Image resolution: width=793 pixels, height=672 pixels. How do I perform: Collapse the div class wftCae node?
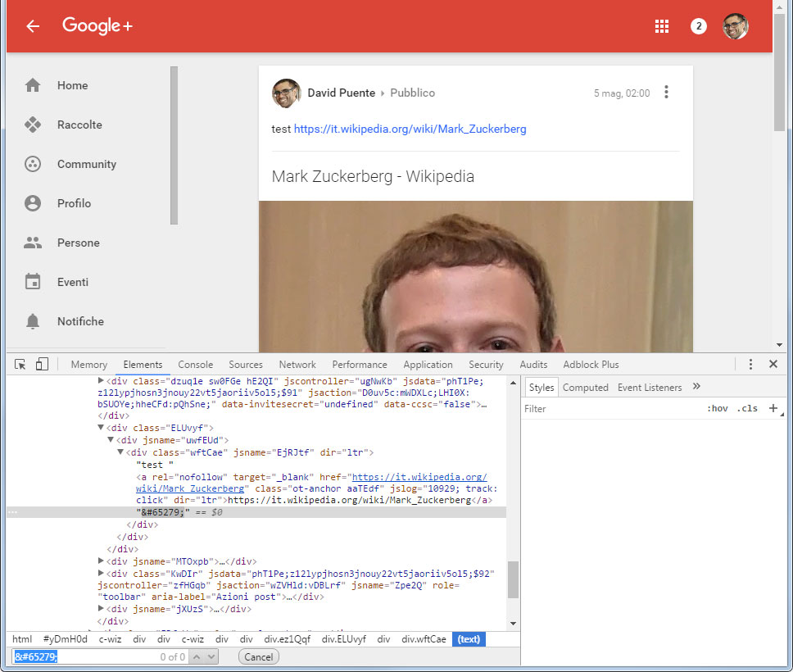120,452
